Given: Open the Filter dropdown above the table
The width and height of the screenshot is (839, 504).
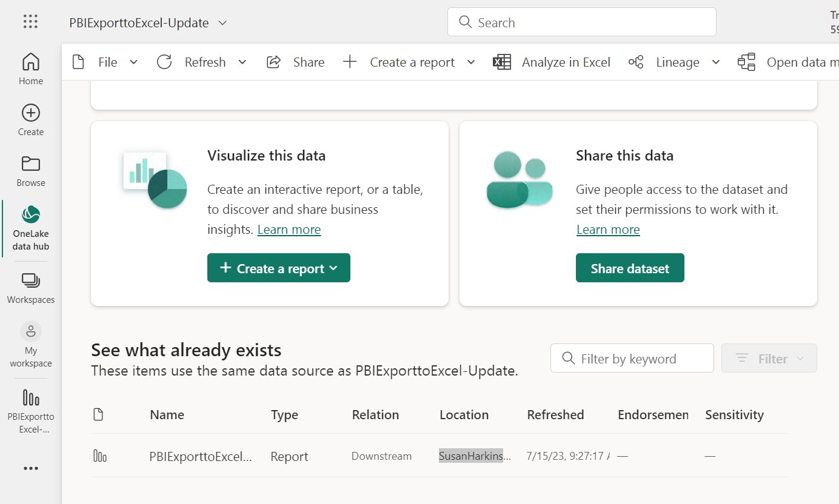Looking at the screenshot, I should [x=769, y=358].
